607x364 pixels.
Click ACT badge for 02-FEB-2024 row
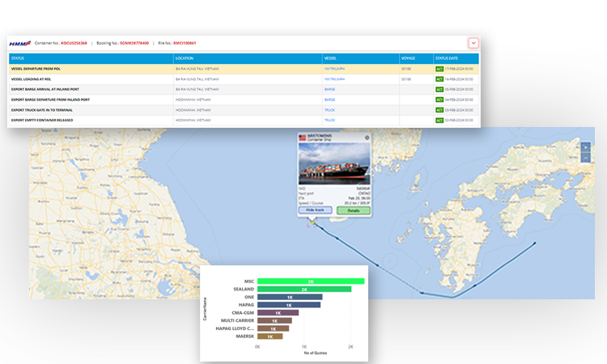click(x=439, y=121)
